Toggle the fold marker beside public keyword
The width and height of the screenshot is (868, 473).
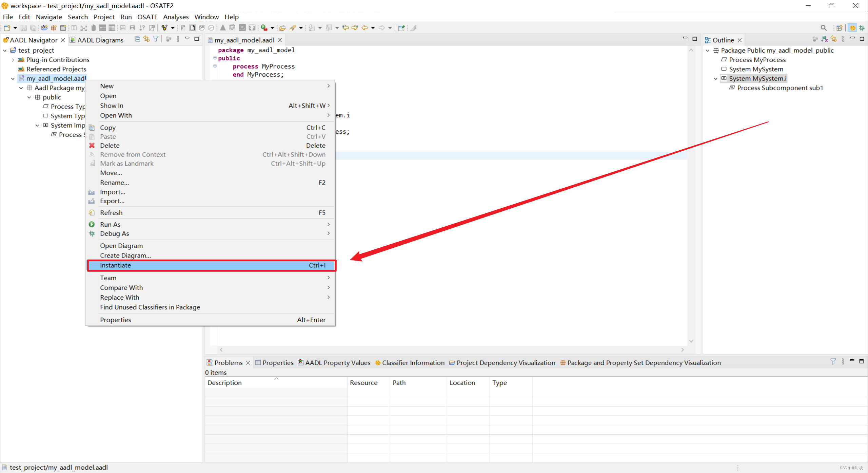pos(215,58)
